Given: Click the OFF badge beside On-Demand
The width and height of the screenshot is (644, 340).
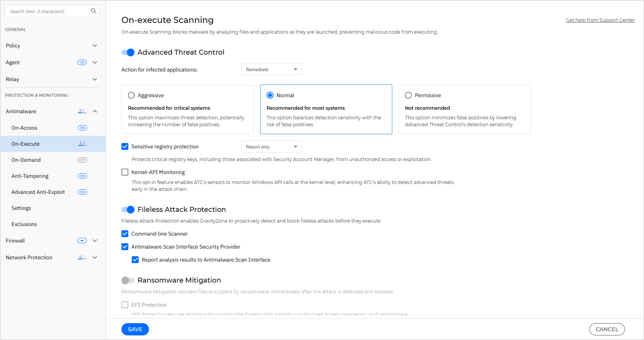Looking at the screenshot, I should pyautogui.click(x=83, y=160).
